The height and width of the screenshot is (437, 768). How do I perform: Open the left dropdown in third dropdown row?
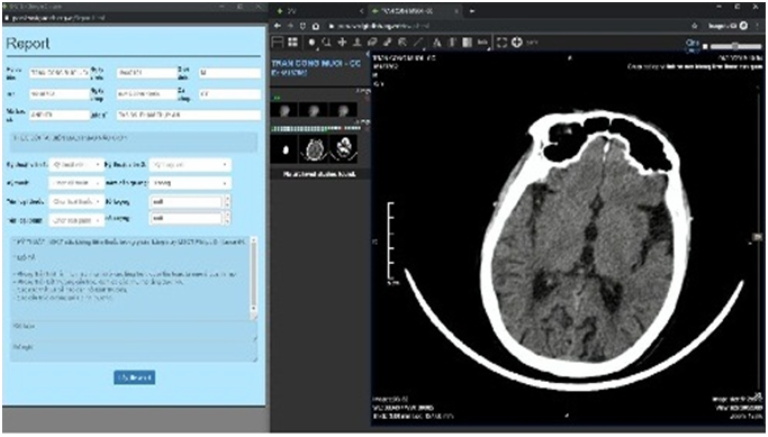pyautogui.click(x=77, y=201)
